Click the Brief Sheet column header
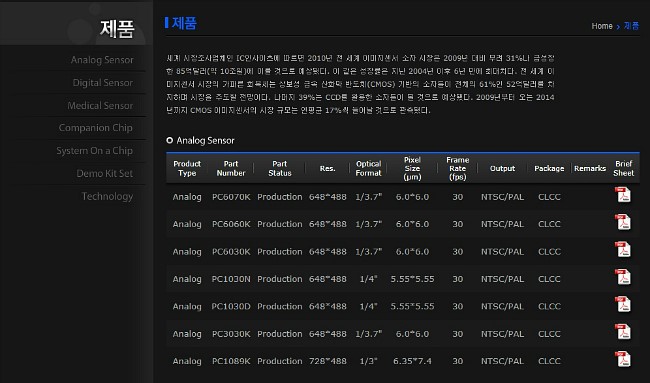The height and width of the screenshot is (383, 650). pos(623,169)
